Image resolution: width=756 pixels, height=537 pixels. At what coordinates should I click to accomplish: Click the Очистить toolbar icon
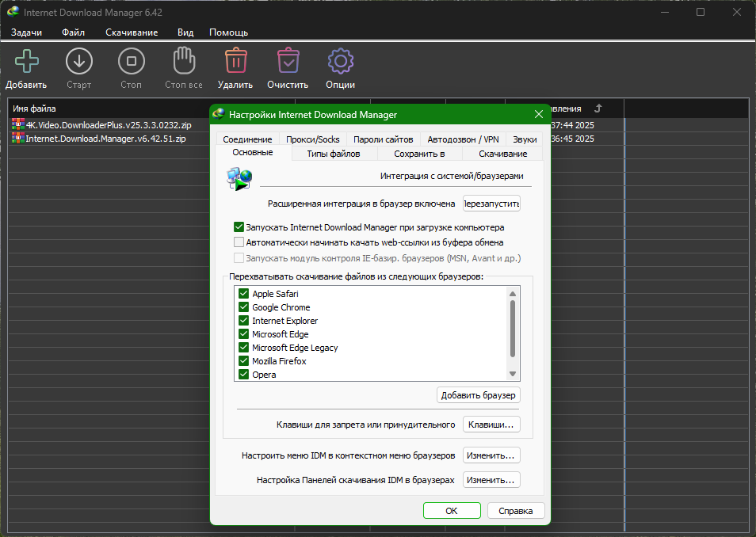point(288,62)
